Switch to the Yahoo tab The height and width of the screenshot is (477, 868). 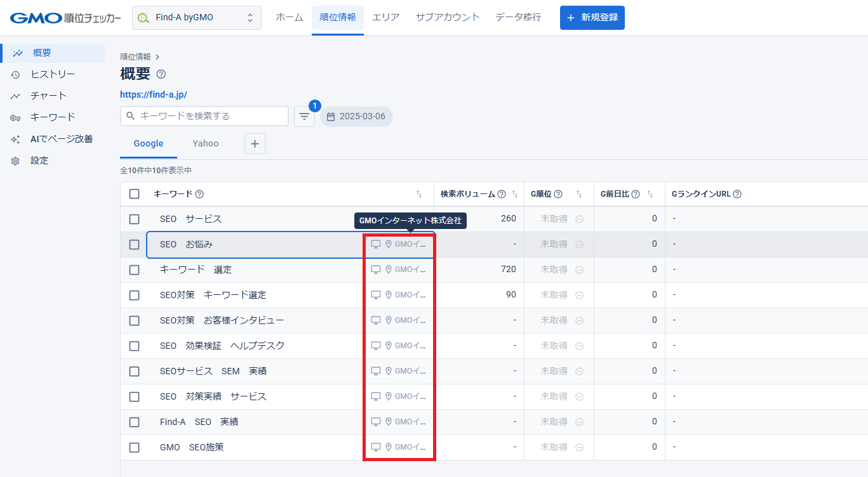click(206, 143)
